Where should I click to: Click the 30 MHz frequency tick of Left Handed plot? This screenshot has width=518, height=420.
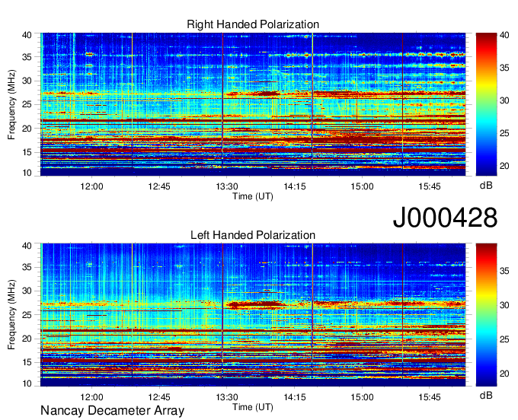click(27, 291)
